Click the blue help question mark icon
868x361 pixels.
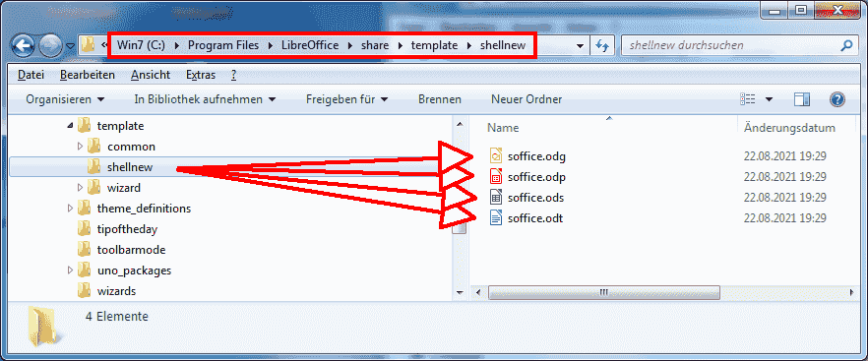coord(837,99)
